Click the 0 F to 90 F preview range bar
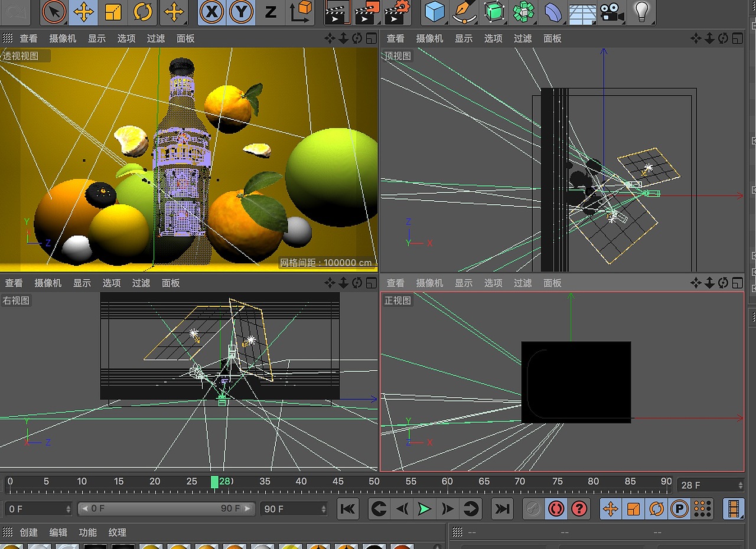756x549 pixels. pos(167,508)
